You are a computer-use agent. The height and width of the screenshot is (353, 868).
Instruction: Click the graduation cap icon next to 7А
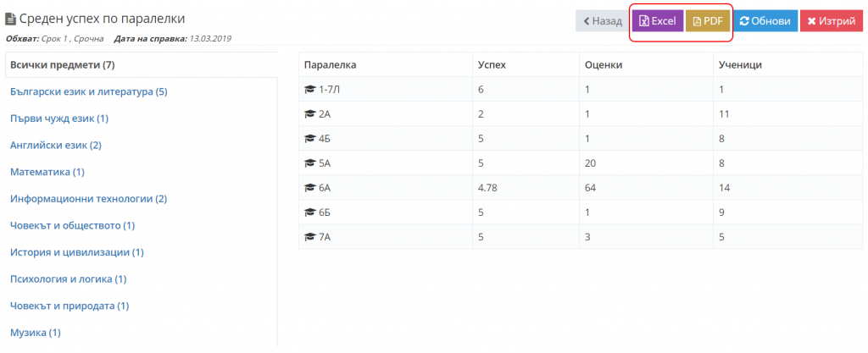pyautogui.click(x=309, y=237)
